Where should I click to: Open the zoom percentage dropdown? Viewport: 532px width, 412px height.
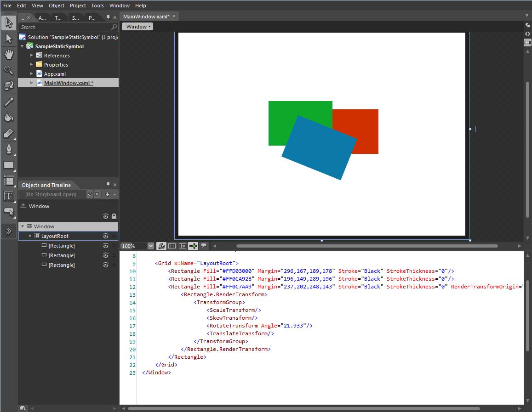tap(151, 246)
